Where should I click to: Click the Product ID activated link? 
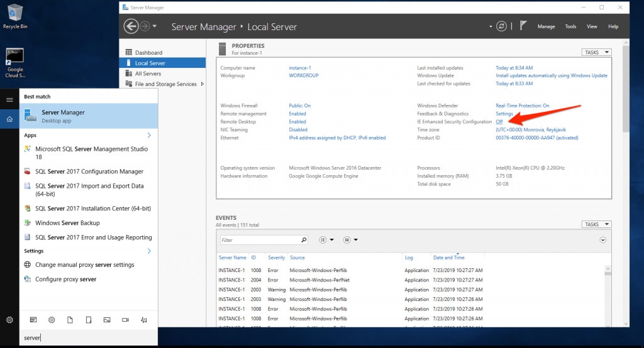click(537, 138)
